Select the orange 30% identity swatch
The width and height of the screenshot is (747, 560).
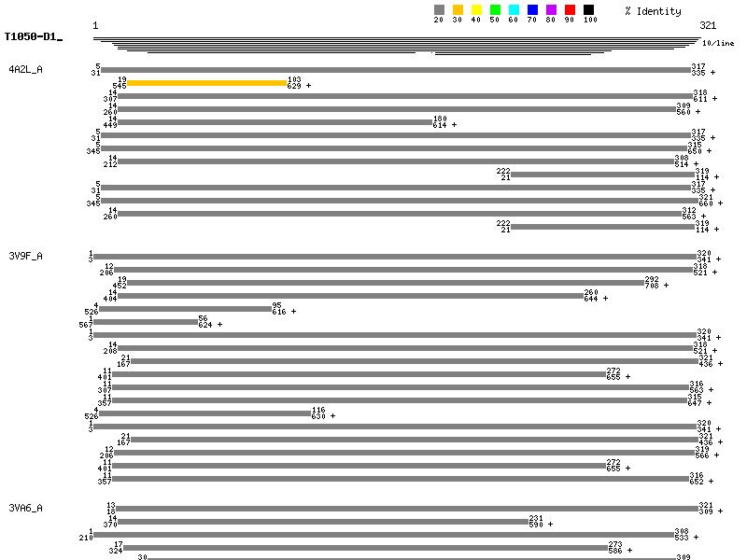coord(458,9)
